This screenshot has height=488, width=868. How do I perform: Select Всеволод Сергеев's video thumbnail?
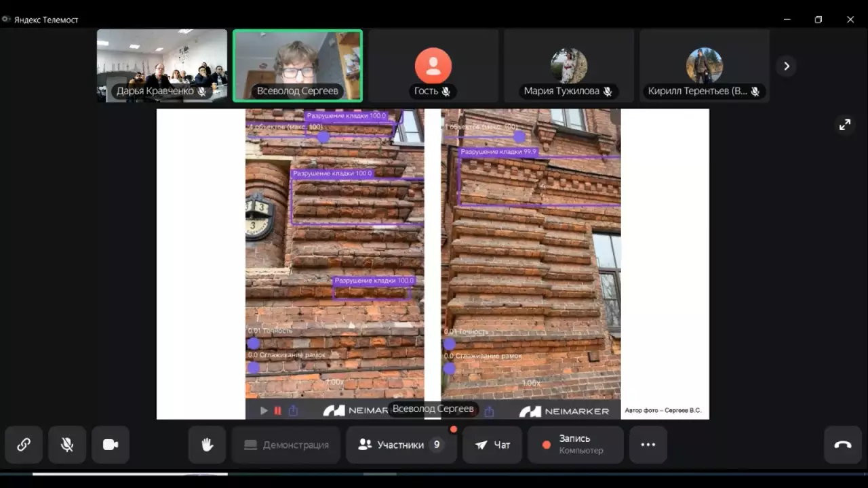(298, 66)
